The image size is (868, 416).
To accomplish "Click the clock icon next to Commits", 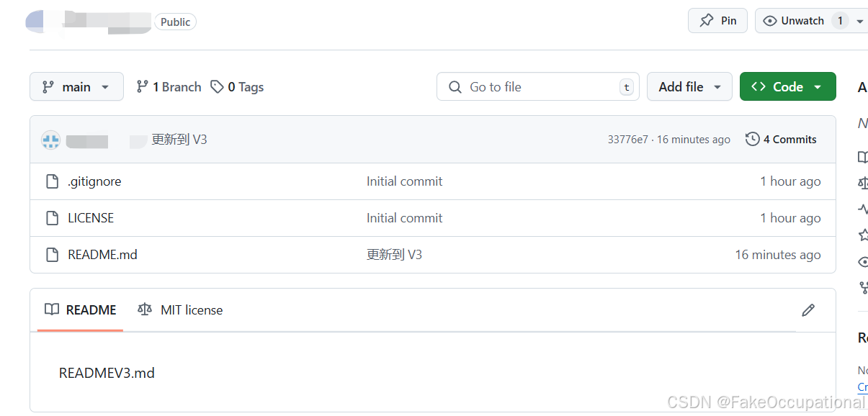I will pos(753,139).
